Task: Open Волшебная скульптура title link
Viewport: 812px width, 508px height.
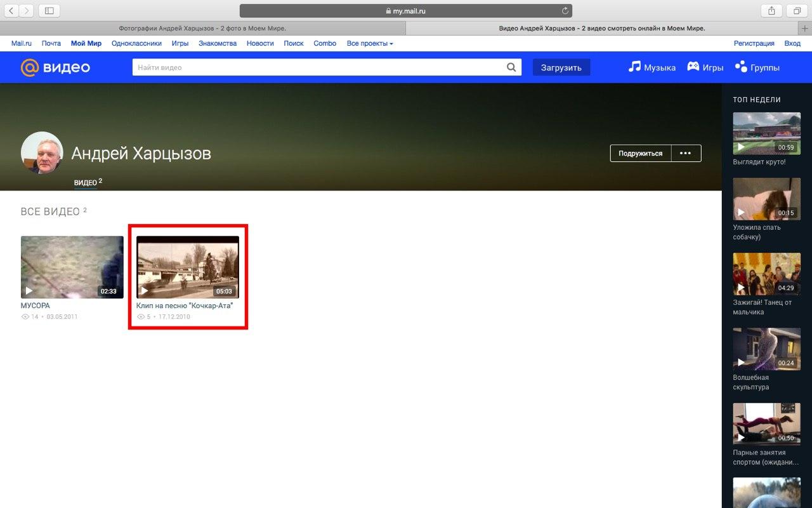Action: [x=751, y=382]
